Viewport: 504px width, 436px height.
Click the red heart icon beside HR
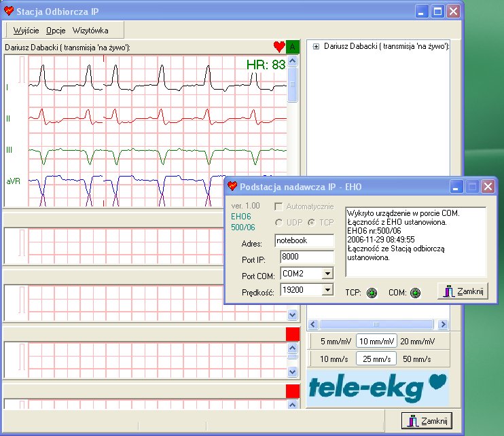279,47
